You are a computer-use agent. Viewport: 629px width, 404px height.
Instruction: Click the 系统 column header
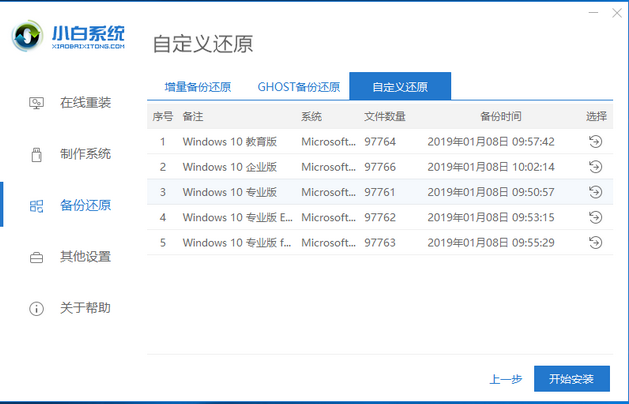tap(311, 117)
